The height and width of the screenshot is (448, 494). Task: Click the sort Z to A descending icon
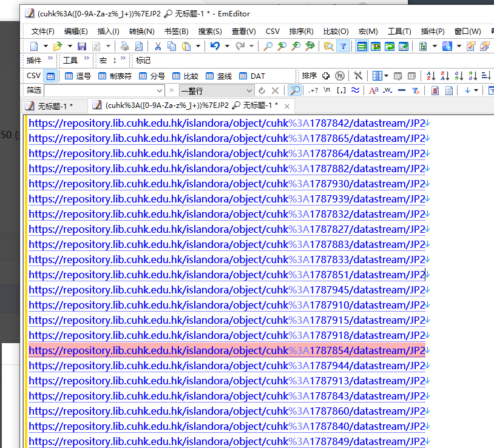pyautogui.click(x=445, y=76)
